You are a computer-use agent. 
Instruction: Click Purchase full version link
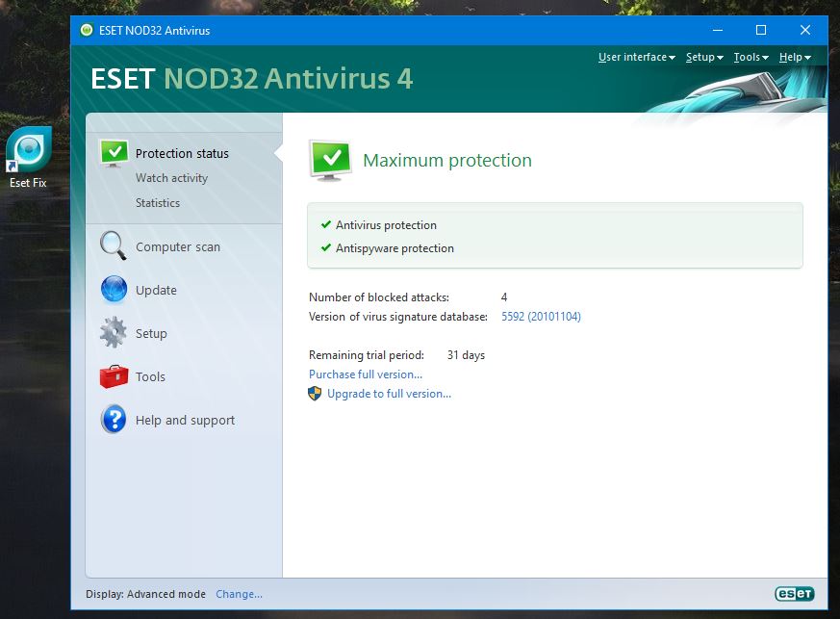point(366,374)
